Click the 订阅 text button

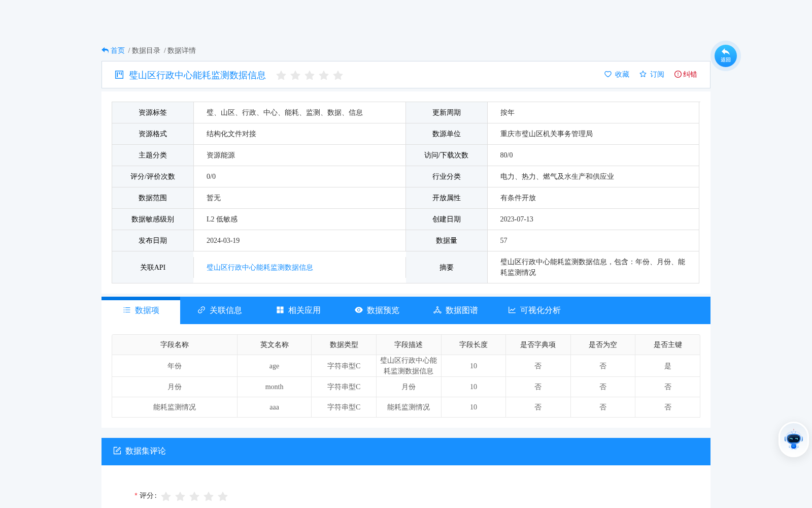point(657,74)
